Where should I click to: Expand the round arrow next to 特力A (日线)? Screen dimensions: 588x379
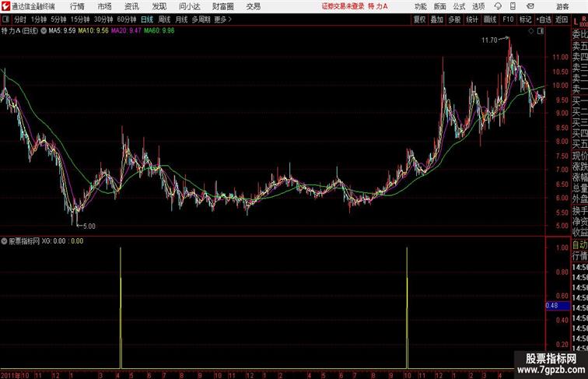pyautogui.click(x=44, y=31)
